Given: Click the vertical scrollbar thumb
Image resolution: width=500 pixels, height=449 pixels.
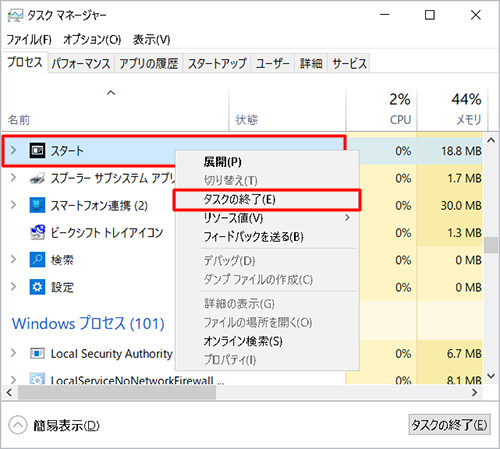Looking at the screenshot, I should tap(491, 245).
